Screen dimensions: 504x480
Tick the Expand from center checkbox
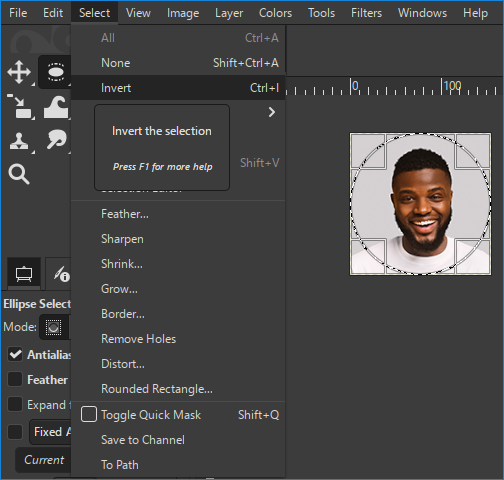pos(15,404)
